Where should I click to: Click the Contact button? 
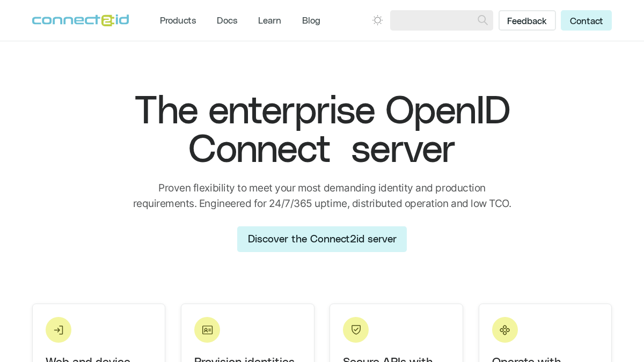click(x=586, y=20)
